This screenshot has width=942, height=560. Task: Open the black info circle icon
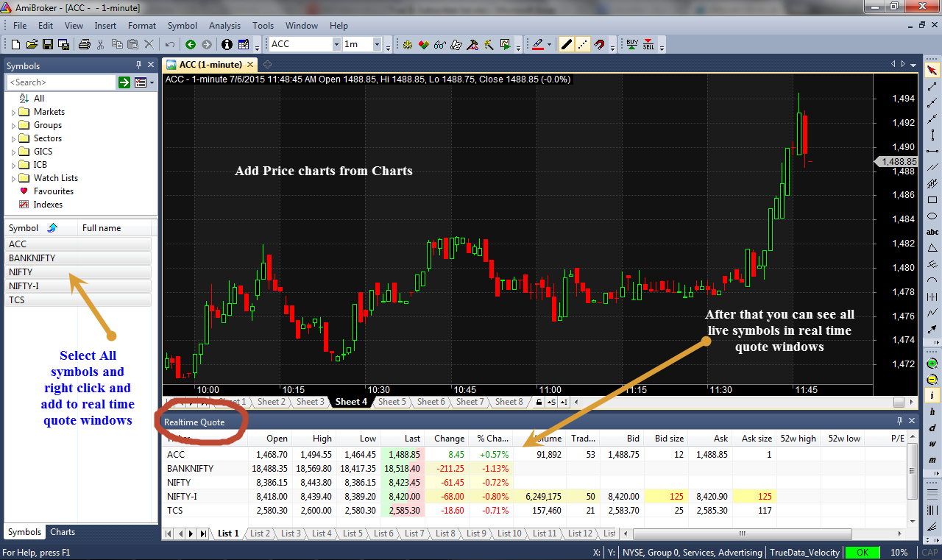tap(227, 44)
